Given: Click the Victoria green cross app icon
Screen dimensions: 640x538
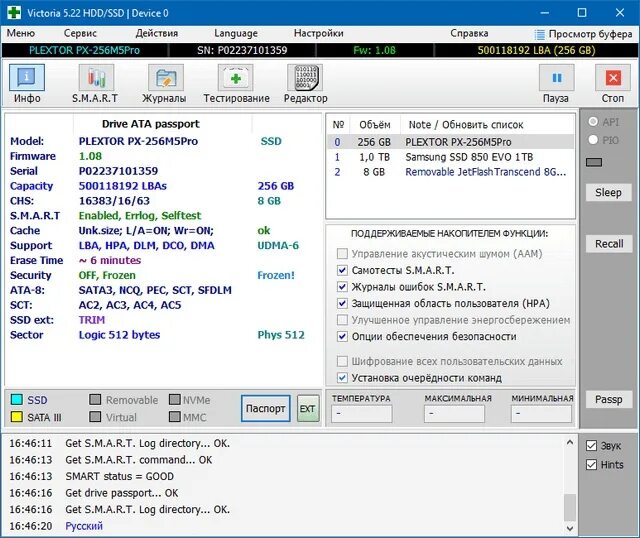Looking at the screenshot, I should click(x=13, y=13).
